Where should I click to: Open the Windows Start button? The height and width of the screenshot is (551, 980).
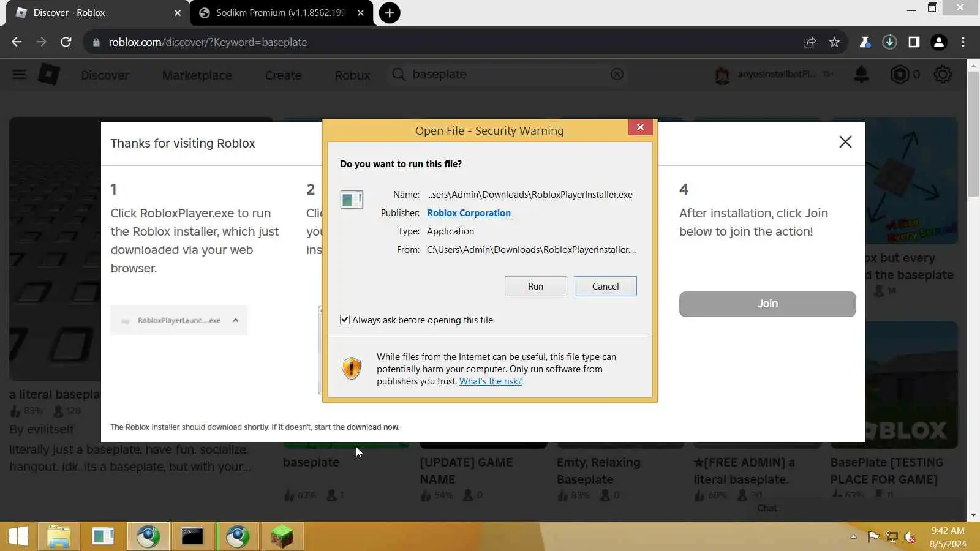(x=18, y=536)
